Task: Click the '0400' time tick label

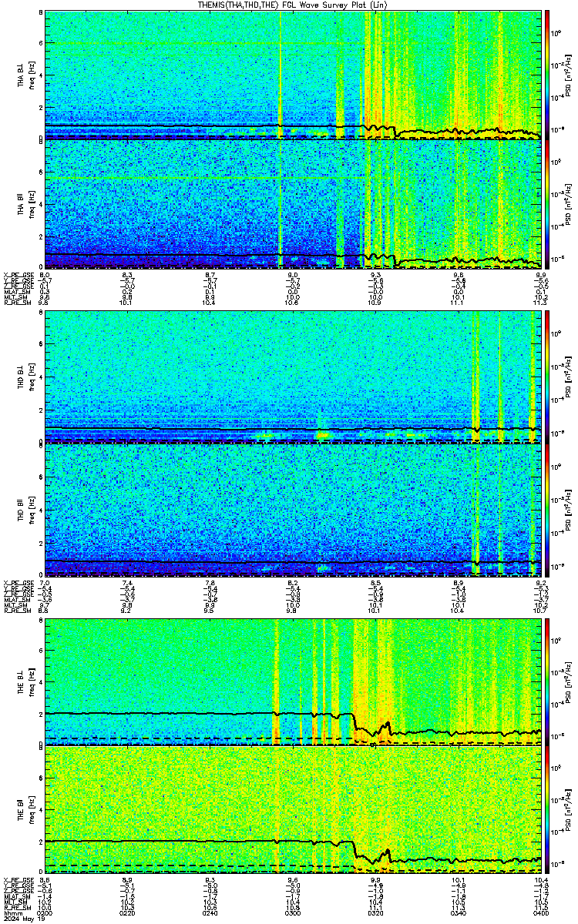Action: (540, 912)
